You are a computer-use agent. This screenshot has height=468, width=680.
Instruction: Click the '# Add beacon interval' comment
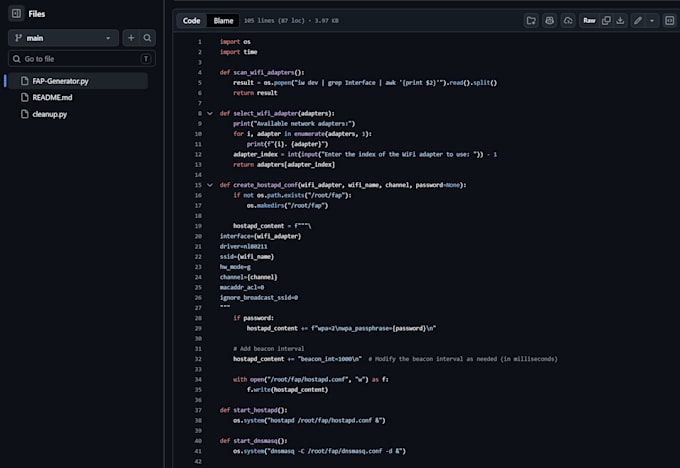[x=268, y=349]
